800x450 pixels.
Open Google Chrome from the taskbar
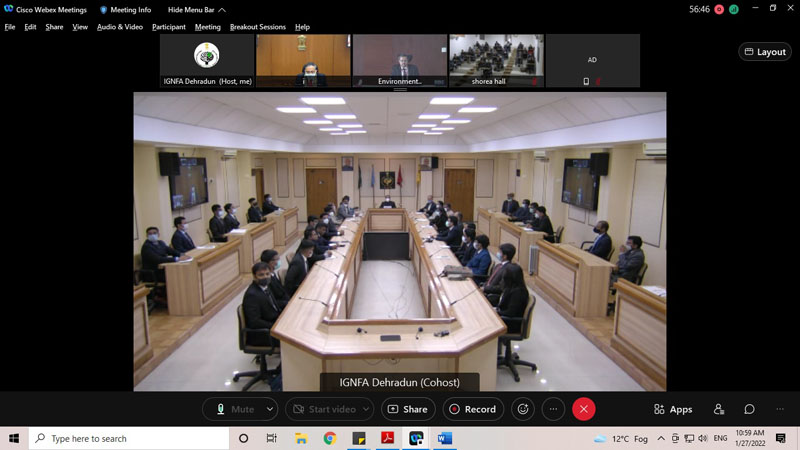click(x=329, y=438)
